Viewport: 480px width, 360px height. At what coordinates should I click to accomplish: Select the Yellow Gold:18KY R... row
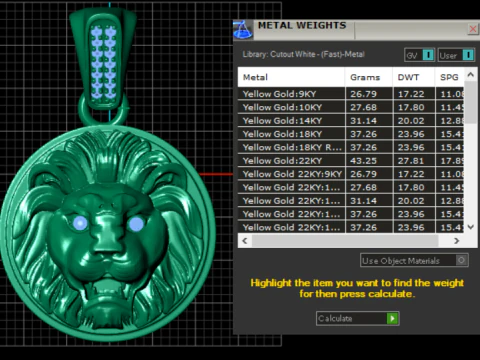click(351, 147)
